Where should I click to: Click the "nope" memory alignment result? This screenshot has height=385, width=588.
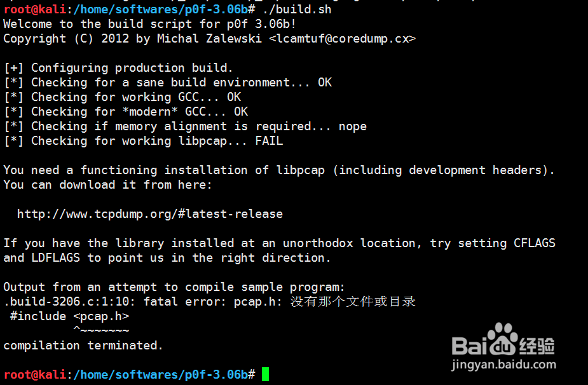coord(353,126)
